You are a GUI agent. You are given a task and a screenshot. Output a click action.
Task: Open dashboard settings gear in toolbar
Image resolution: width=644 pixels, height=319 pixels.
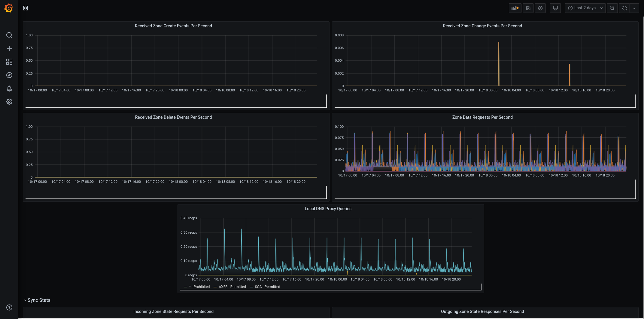pos(540,8)
